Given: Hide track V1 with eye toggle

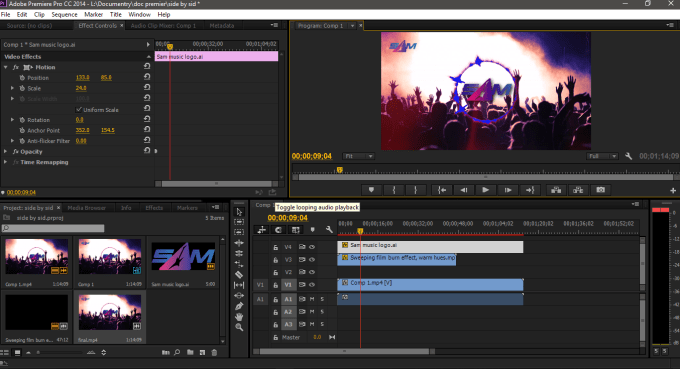Looking at the screenshot, I should pyautogui.click(x=312, y=284).
